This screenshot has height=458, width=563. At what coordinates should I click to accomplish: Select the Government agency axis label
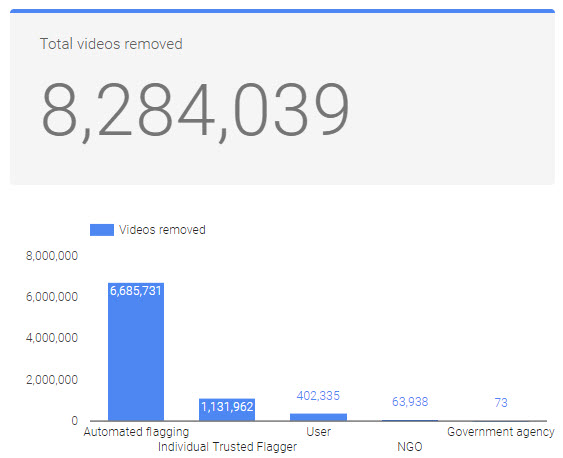[x=501, y=432]
